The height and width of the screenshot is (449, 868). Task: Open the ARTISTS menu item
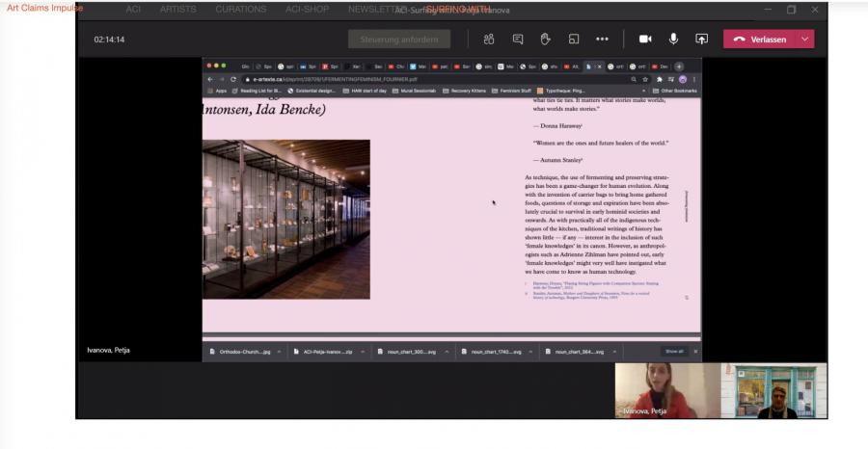click(x=177, y=9)
